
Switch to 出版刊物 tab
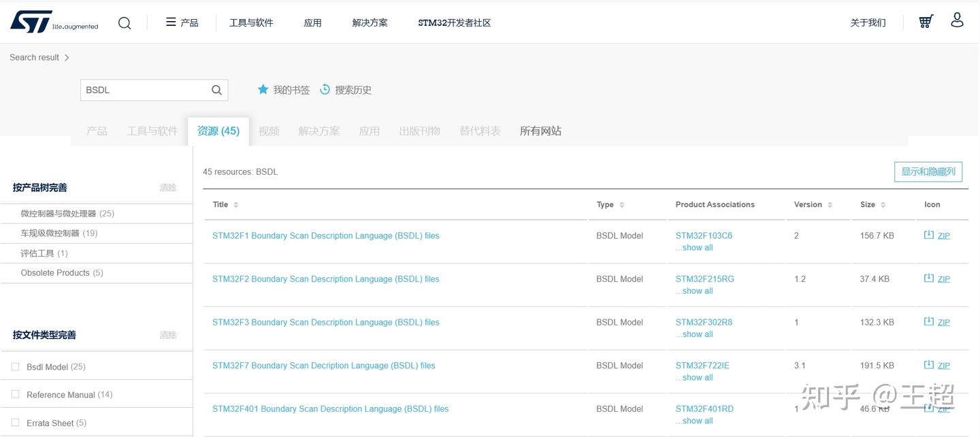pyautogui.click(x=419, y=131)
